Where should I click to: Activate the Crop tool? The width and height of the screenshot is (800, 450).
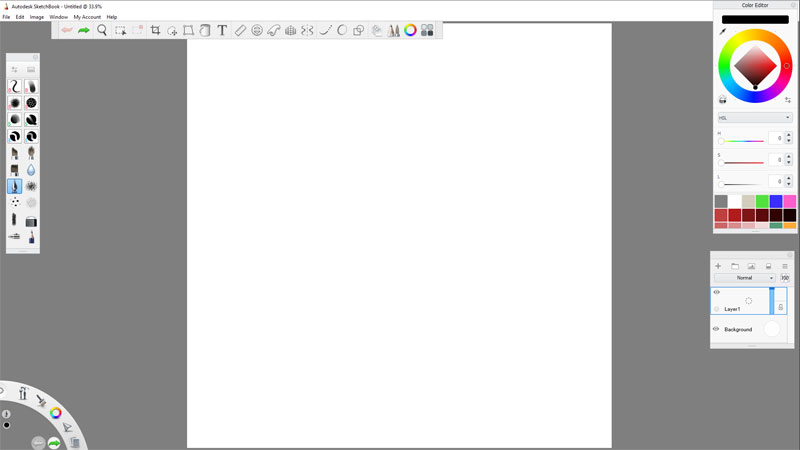[155, 30]
